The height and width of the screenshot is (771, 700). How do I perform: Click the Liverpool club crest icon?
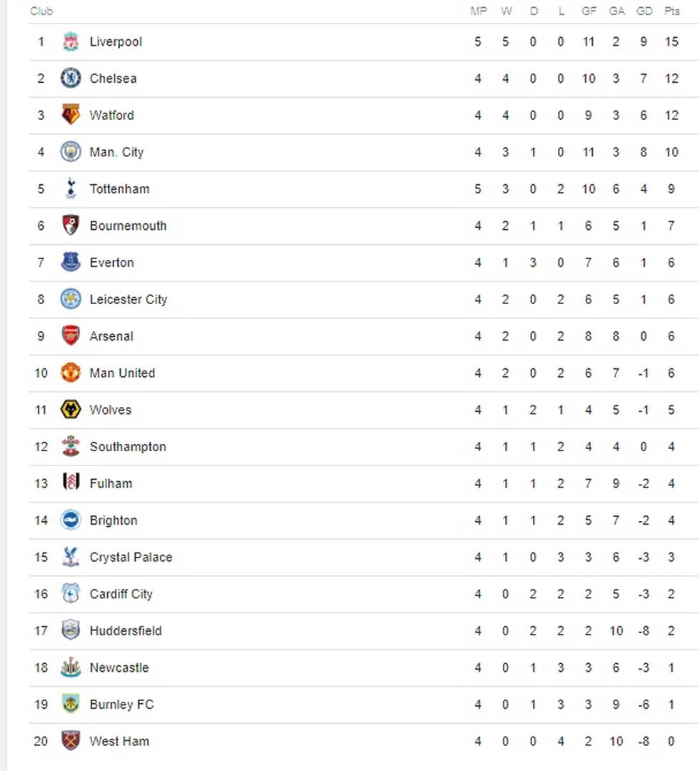(x=70, y=42)
